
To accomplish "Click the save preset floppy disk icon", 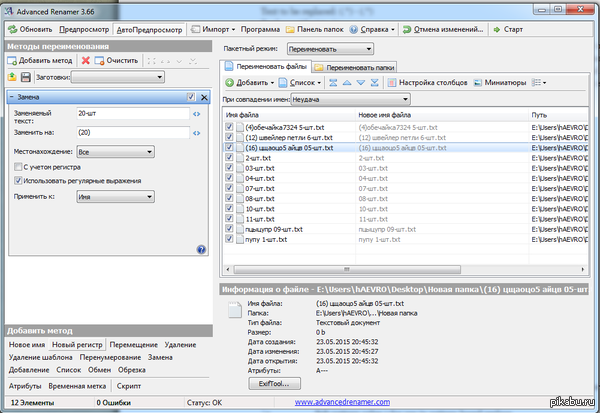I will click(x=24, y=77).
